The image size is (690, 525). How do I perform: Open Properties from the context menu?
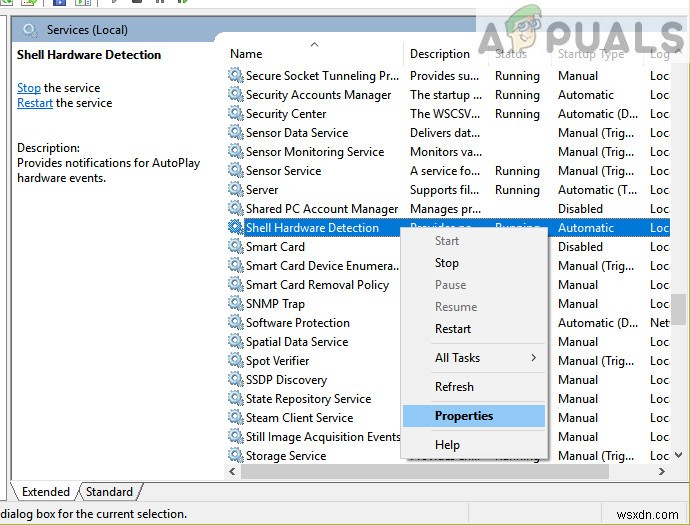click(474, 416)
